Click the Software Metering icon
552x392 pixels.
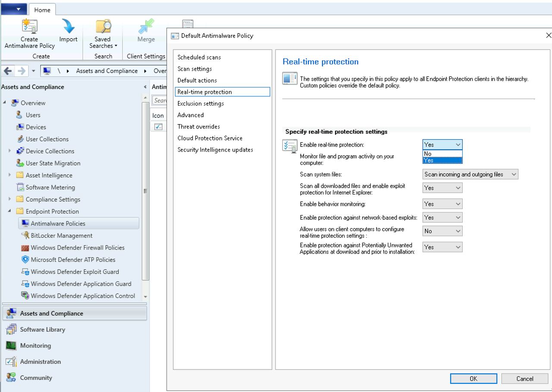tap(20, 187)
